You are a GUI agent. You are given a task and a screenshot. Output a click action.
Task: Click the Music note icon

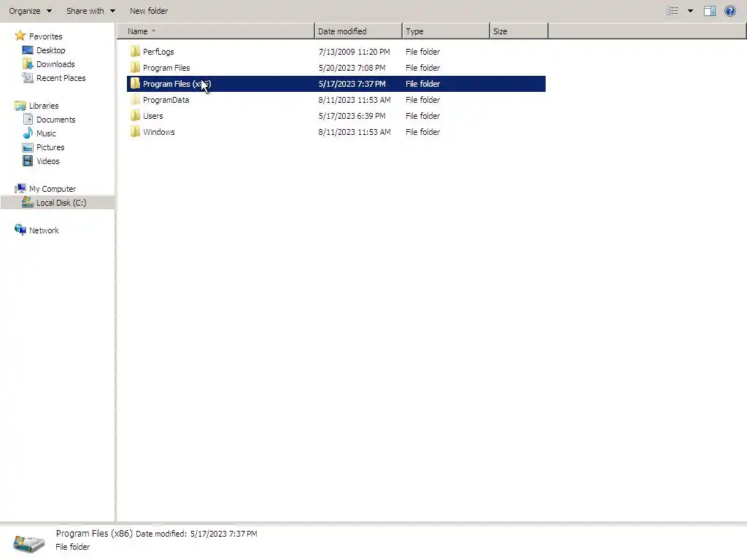click(28, 133)
